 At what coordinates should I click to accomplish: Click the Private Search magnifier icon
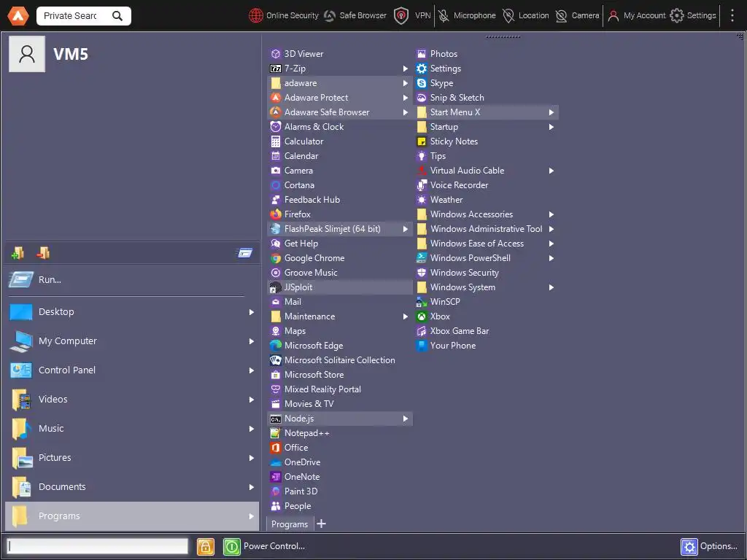[117, 16]
